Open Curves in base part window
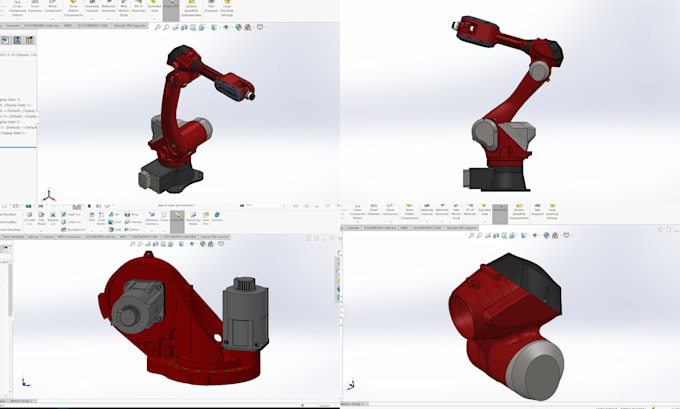Viewport: 680px width, 409px height. [164, 216]
